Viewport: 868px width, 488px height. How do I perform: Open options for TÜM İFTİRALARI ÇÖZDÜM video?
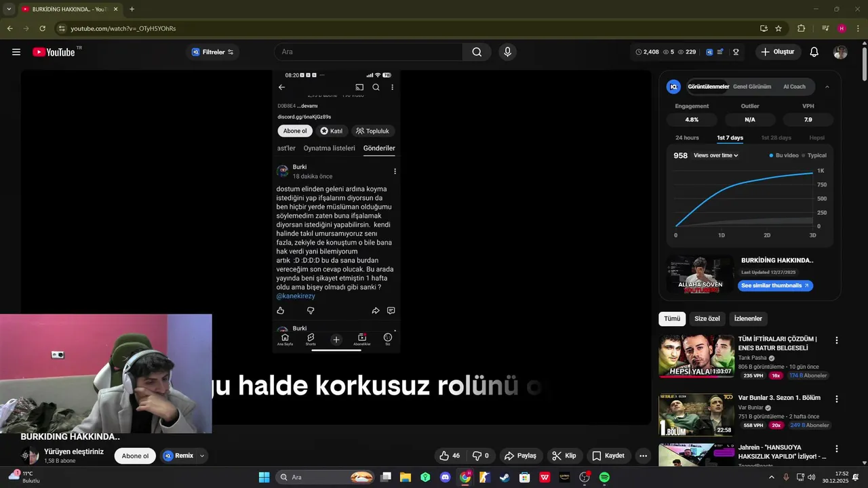pyautogui.click(x=836, y=340)
